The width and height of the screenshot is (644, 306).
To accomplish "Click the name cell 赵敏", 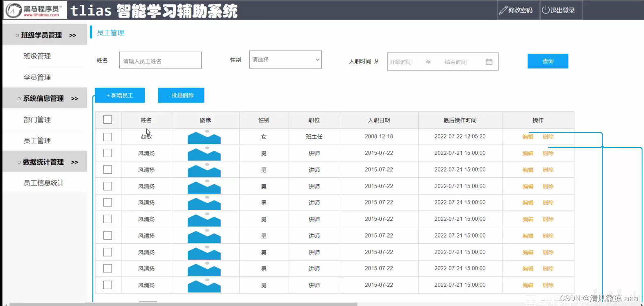I will click(146, 136).
